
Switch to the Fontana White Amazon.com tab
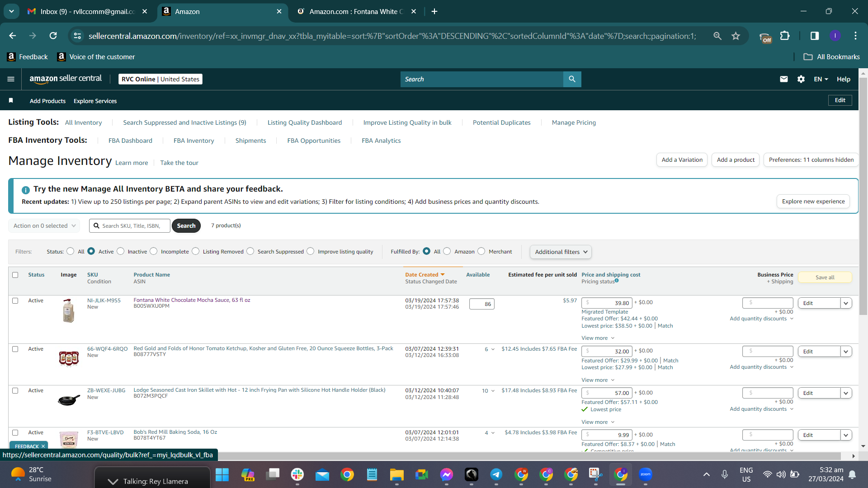(356, 11)
